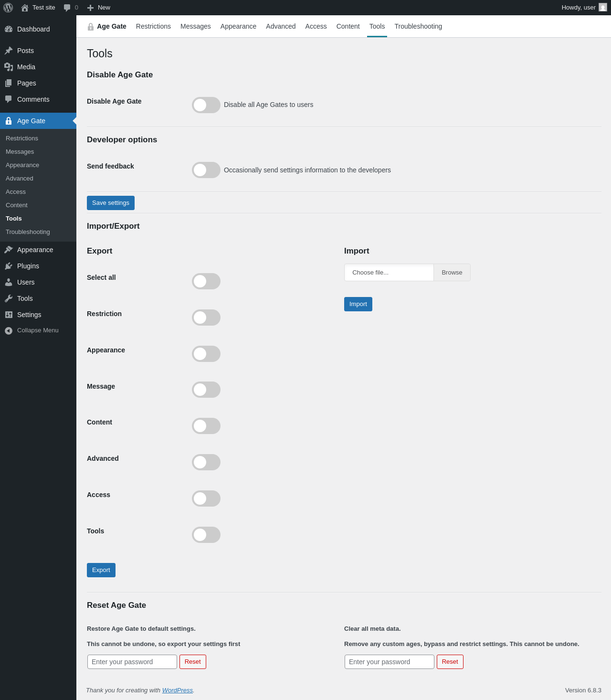Click the Appearance paintbrush icon
This screenshot has height=700, width=611.
9,250
